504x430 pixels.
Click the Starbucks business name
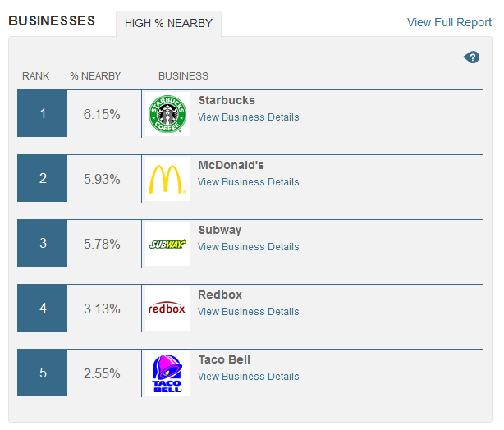pyautogui.click(x=227, y=100)
